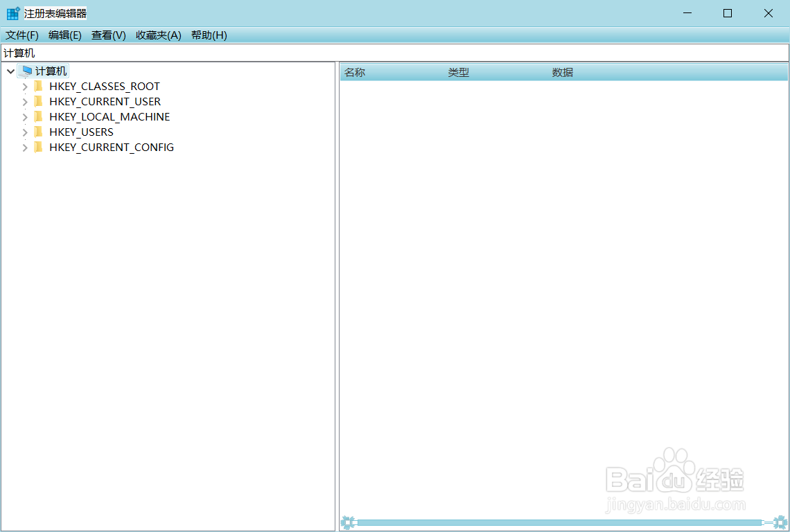
Task: Expand HKEY_CURRENT_CONFIG key
Action: (25, 147)
